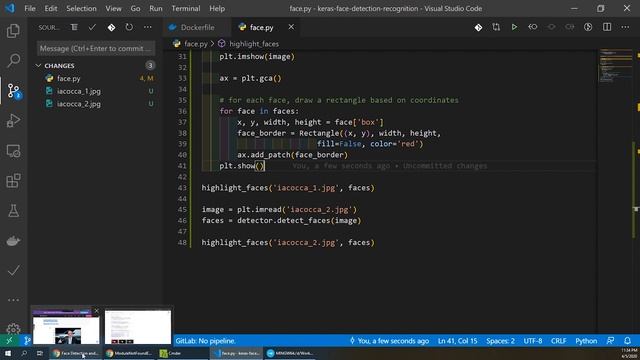Open the Search view in activity bar

point(13,60)
